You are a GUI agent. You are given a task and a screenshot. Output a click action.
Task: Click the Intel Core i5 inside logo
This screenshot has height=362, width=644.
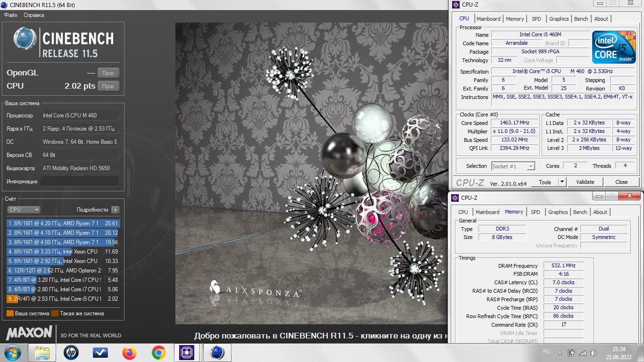tap(614, 47)
